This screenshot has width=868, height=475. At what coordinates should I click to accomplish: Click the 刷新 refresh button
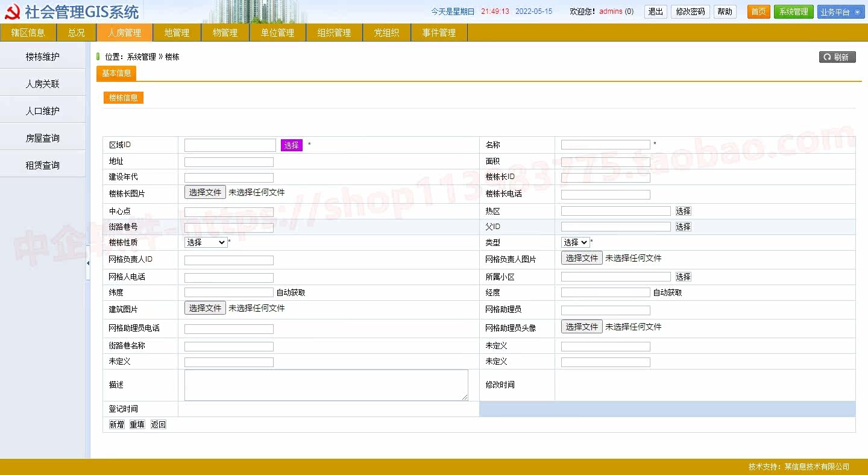click(x=837, y=57)
